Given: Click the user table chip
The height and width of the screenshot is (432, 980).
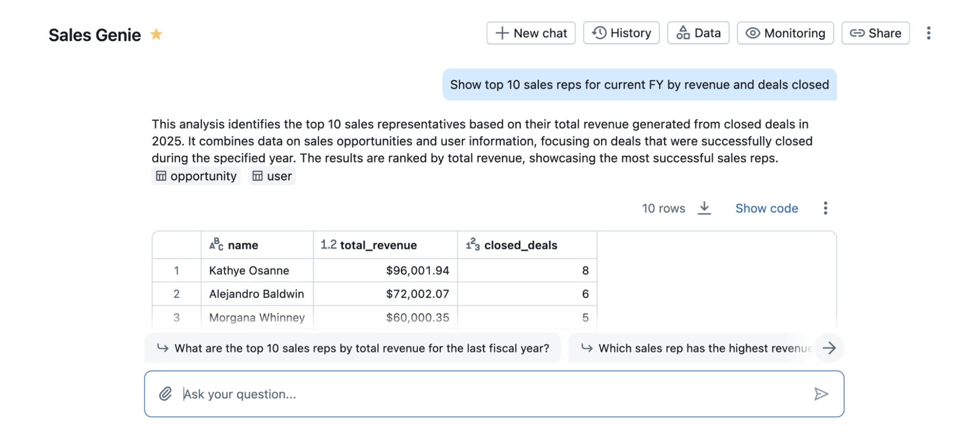Looking at the screenshot, I should coord(272,176).
